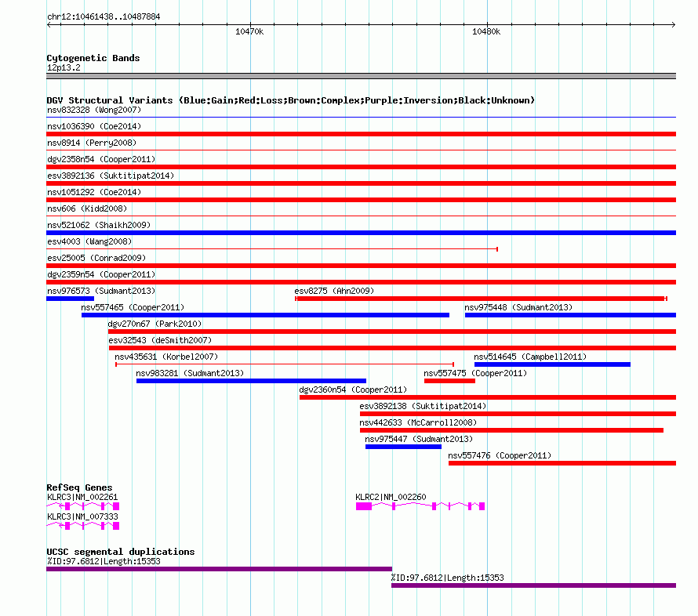Select the esv4003 (Wang2008) label
The width and height of the screenshot is (698, 616).
[x=89, y=241]
